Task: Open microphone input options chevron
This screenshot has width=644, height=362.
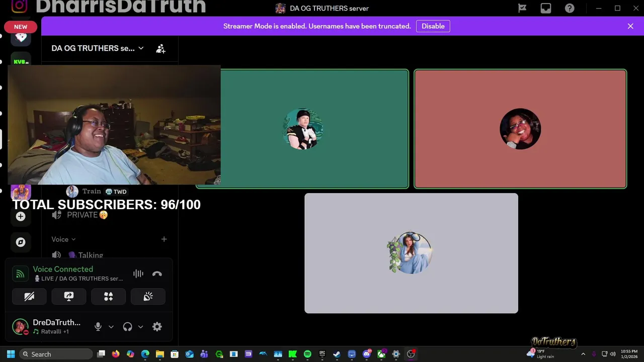Action: click(x=111, y=327)
